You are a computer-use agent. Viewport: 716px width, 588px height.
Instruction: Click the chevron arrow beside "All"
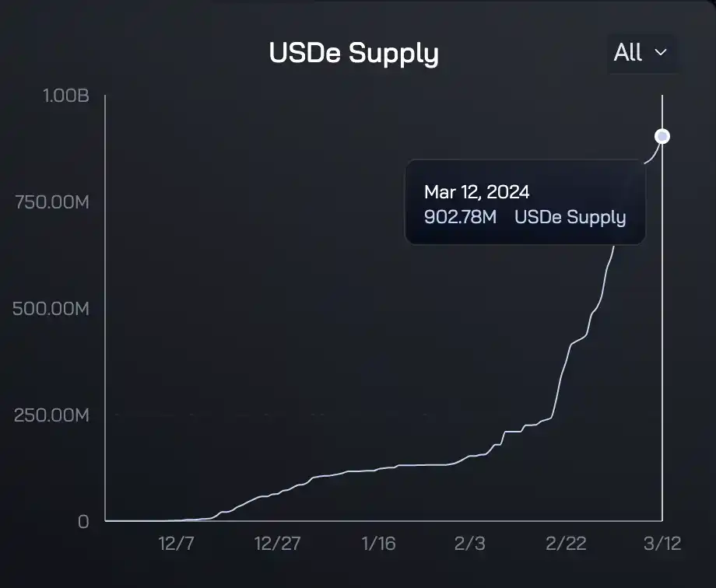661,53
